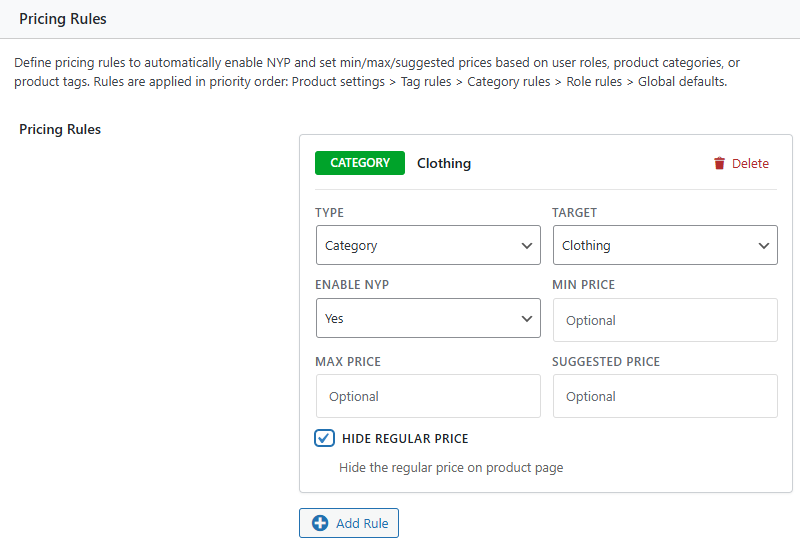800x547 pixels.
Task: Click the plus icon on Add Rule
Action: tap(320, 523)
